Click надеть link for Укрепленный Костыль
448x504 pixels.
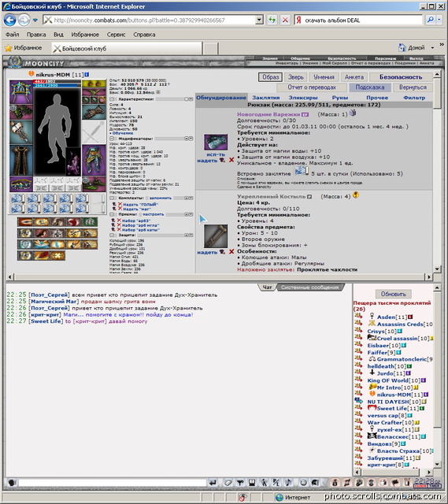(x=207, y=252)
